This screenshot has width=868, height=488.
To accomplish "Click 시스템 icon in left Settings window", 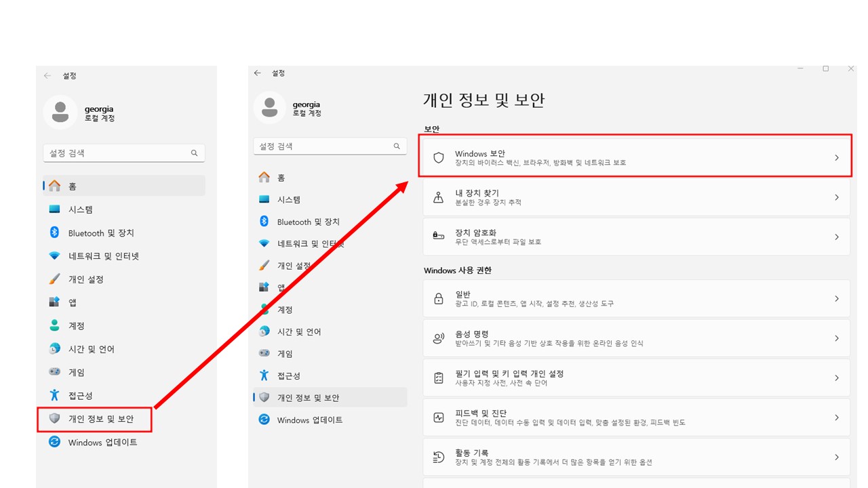I will [55, 209].
